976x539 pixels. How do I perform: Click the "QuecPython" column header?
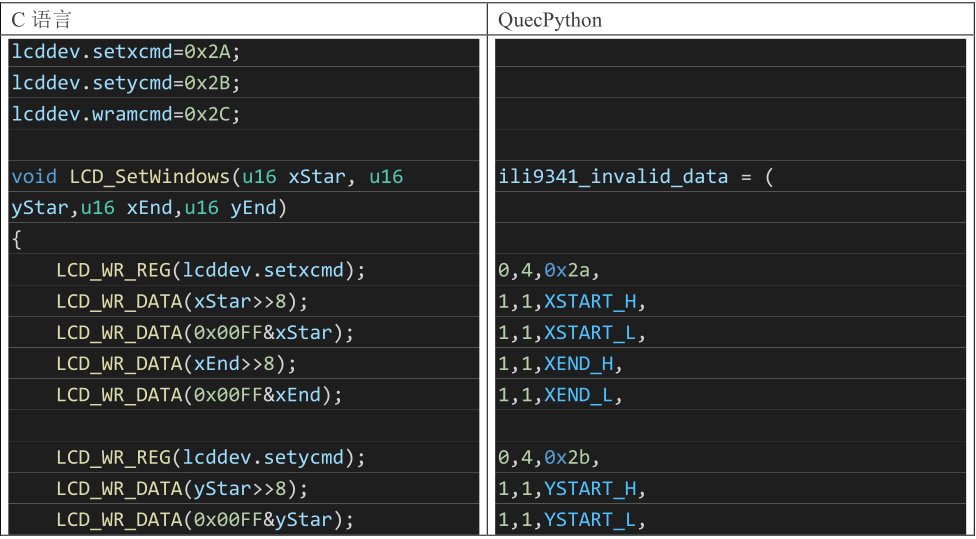550,20
